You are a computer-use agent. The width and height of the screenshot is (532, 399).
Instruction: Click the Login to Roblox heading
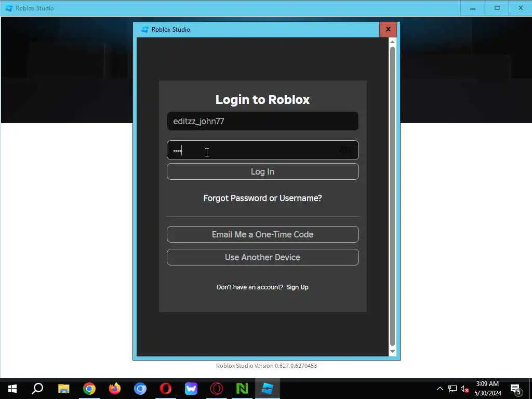point(262,99)
